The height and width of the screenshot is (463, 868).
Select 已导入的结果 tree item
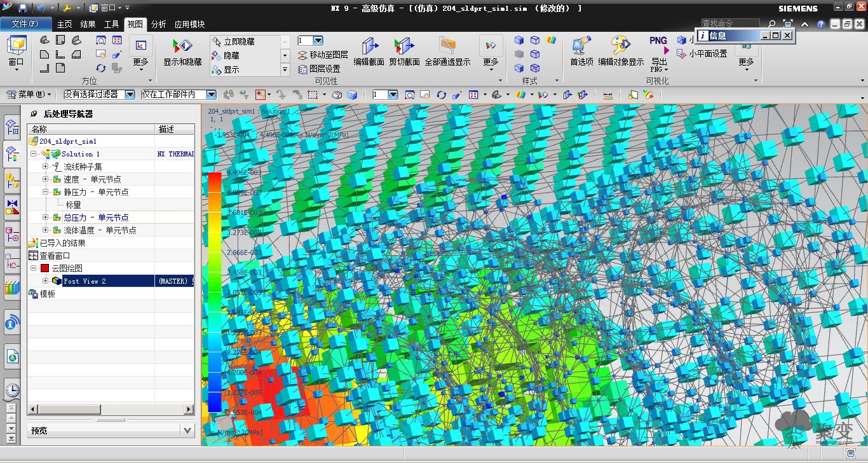(x=62, y=243)
